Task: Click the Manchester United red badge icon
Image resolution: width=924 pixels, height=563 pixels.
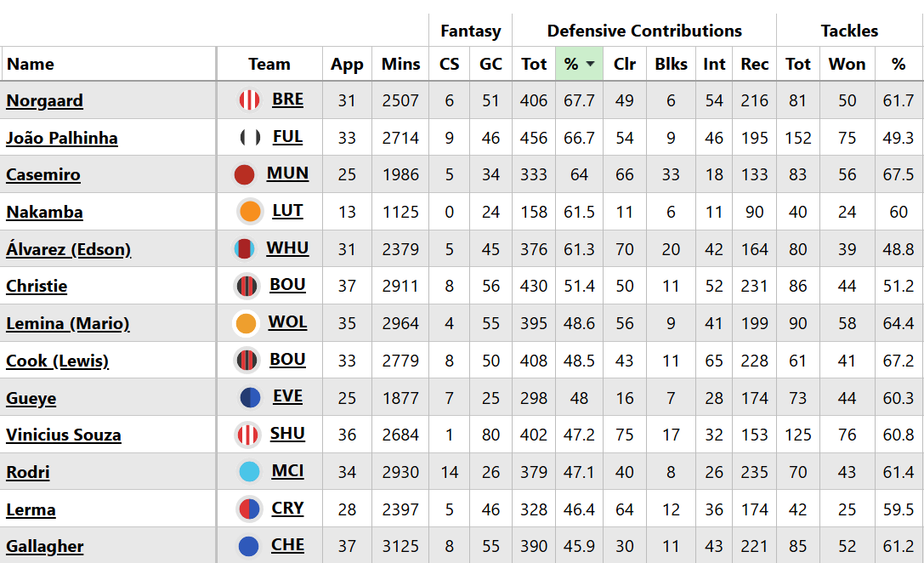Action: coord(245,174)
